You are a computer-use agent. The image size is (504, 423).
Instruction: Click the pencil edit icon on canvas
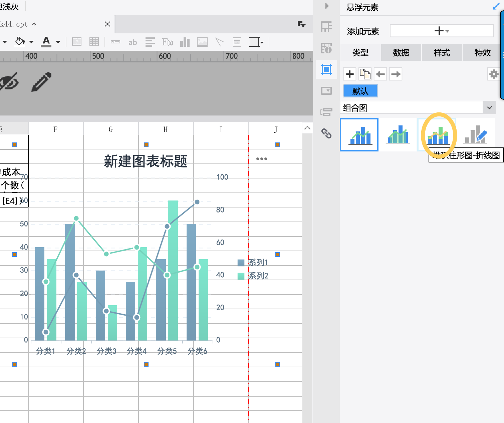coord(41,82)
